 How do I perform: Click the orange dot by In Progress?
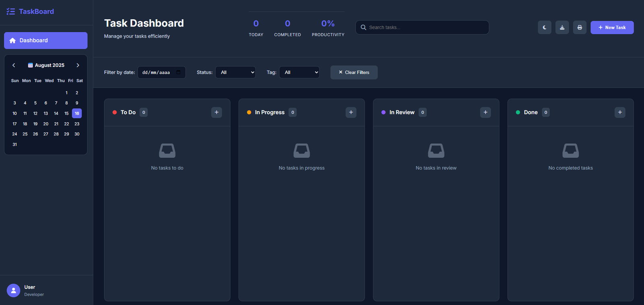click(x=249, y=112)
